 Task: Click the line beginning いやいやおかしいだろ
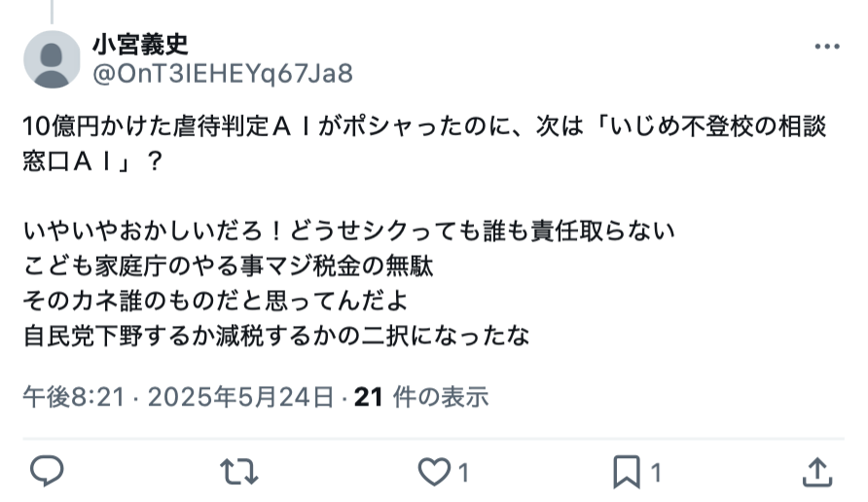point(348,232)
